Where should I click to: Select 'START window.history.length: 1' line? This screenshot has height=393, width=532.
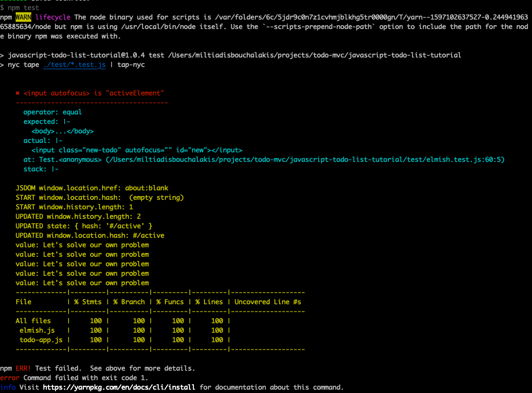pyautogui.click(x=74, y=207)
